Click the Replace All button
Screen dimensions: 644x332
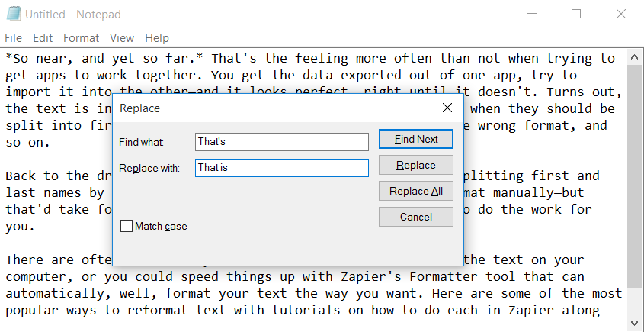[x=416, y=191]
